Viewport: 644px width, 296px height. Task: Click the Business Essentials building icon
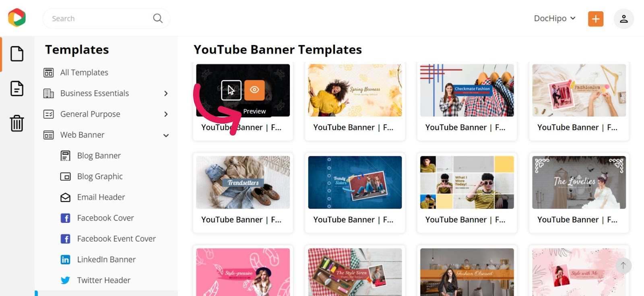49,93
